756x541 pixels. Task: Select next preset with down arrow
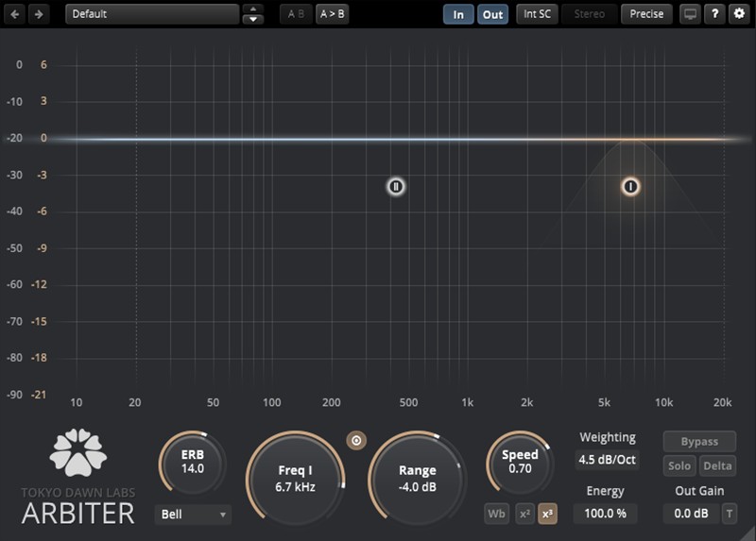[x=253, y=19]
